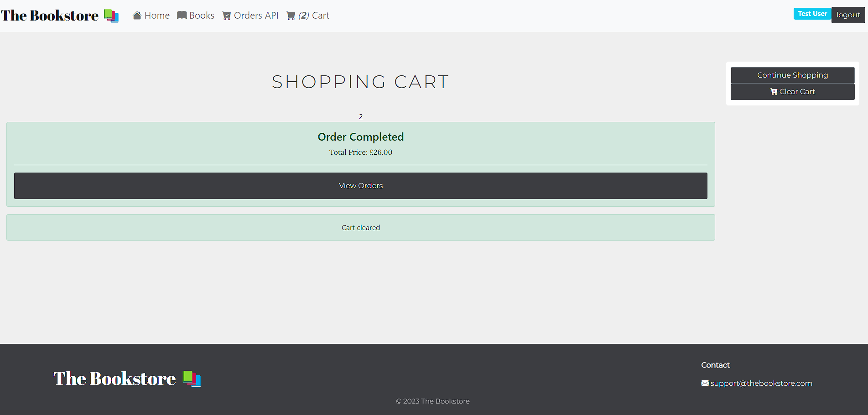The image size is (868, 415).
Task: Click the shopping cart icon beside (2) Cart
Action: pos(291,16)
